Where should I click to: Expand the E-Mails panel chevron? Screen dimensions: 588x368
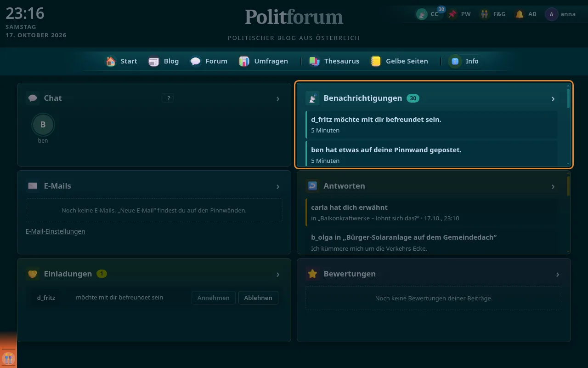click(278, 187)
